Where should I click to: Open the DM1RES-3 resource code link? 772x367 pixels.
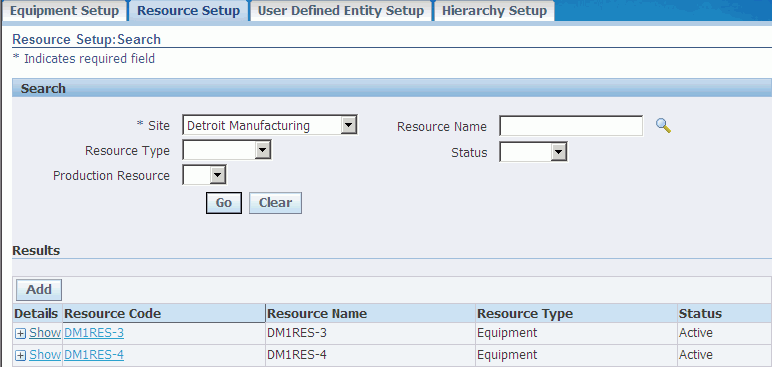pyautogui.click(x=94, y=334)
